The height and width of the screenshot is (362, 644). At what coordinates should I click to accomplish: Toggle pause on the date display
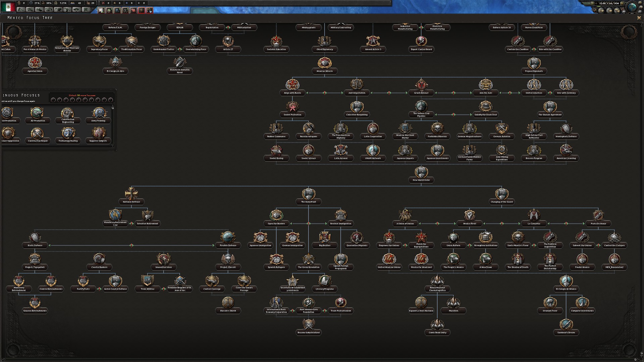pyautogui.click(x=607, y=3)
